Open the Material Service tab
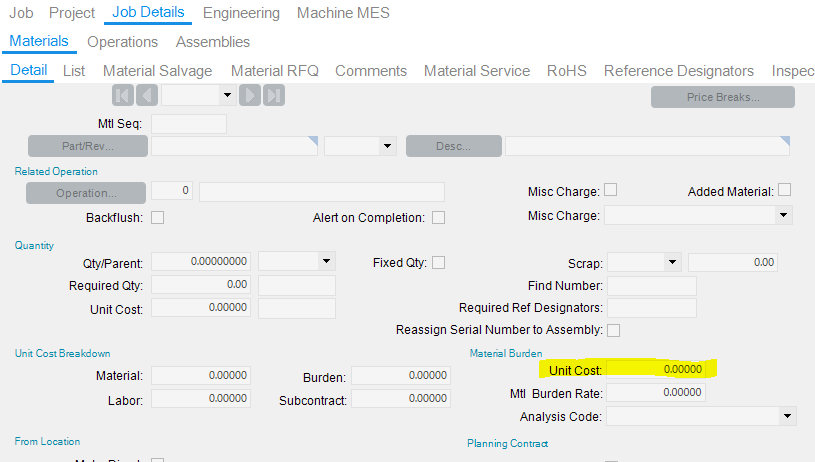Image resolution: width=815 pixels, height=462 pixels. point(477,71)
